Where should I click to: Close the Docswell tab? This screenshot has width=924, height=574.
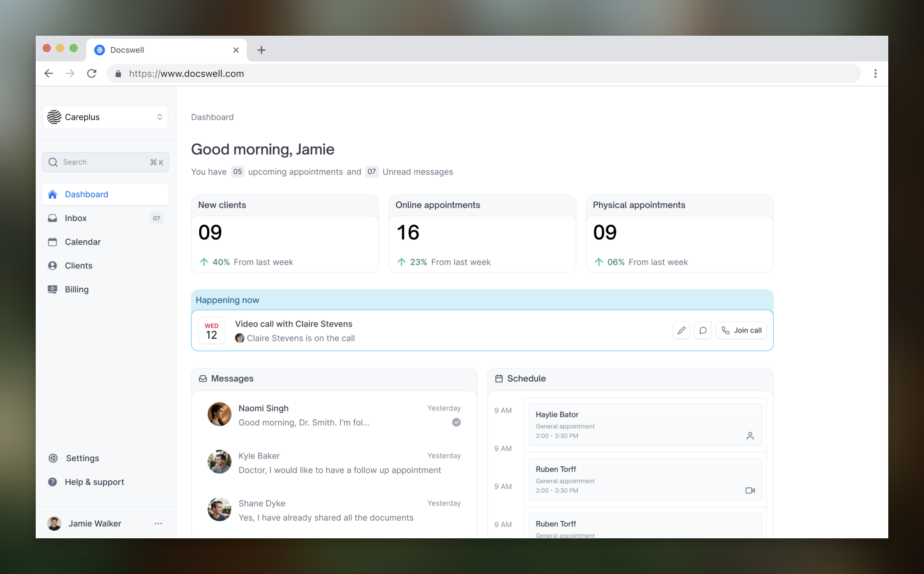click(x=236, y=50)
